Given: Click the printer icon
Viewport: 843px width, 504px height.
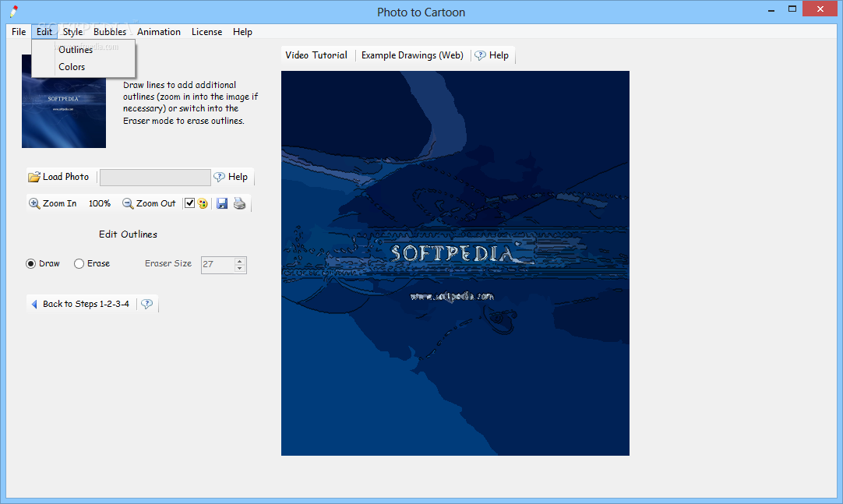Looking at the screenshot, I should click(239, 203).
